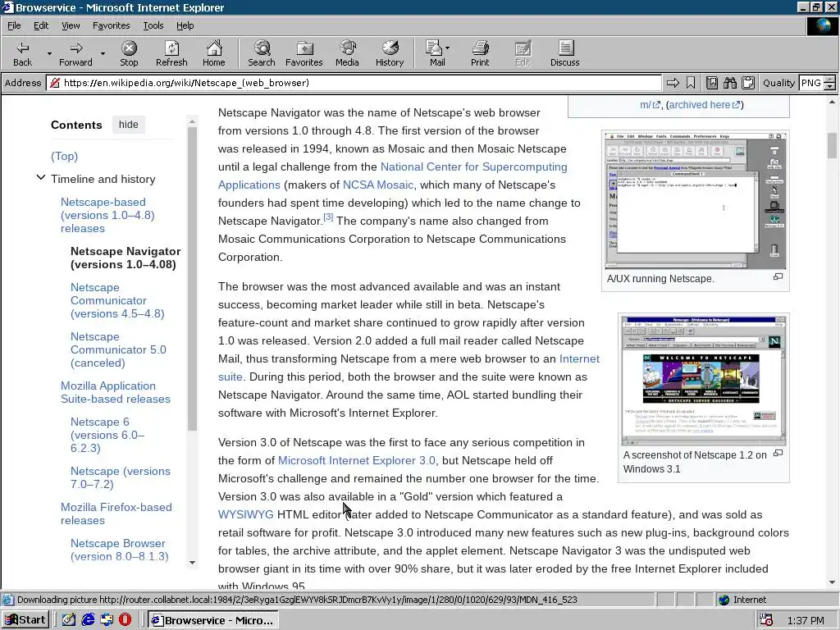840x630 pixels.
Task: Click footnote reference [3]
Action: click(x=328, y=217)
